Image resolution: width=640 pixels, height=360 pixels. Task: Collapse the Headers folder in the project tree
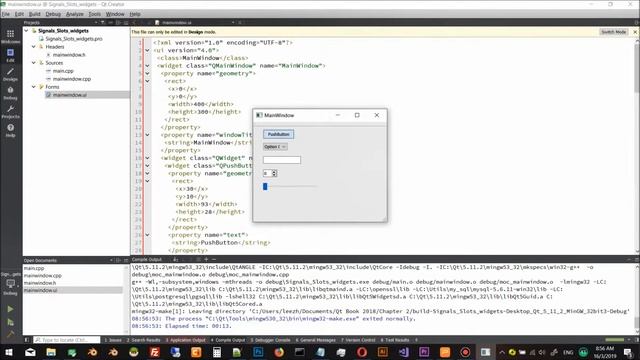tap(34, 47)
